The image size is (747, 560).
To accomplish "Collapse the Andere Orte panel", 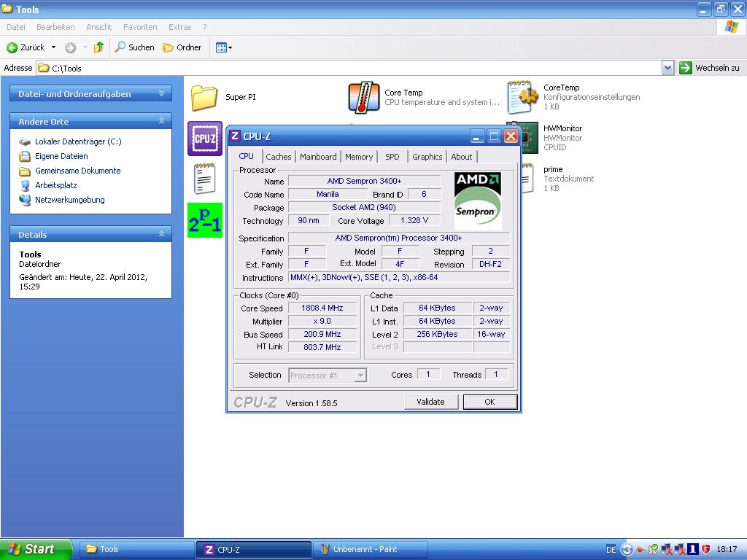I will tap(161, 121).
